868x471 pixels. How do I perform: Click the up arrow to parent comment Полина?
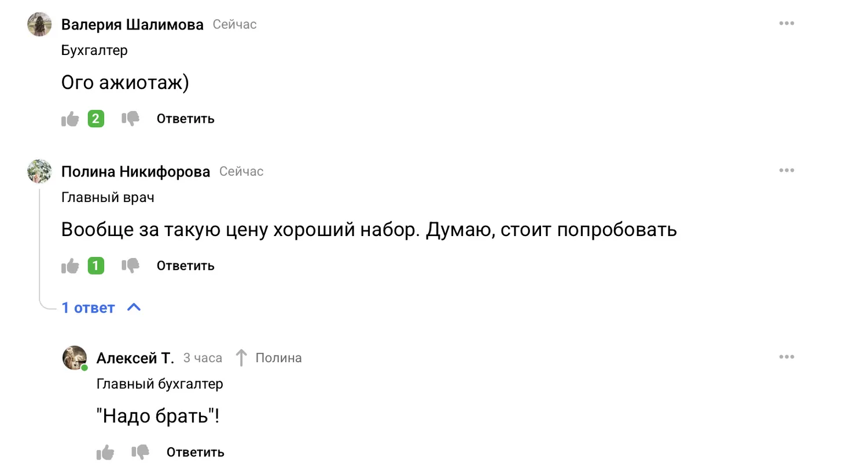point(241,358)
